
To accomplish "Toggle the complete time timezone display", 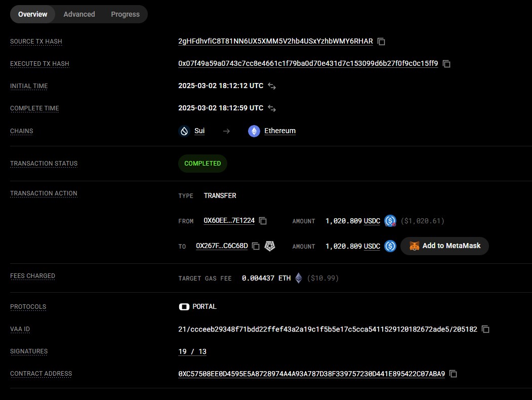I will click(x=272, y=108).
